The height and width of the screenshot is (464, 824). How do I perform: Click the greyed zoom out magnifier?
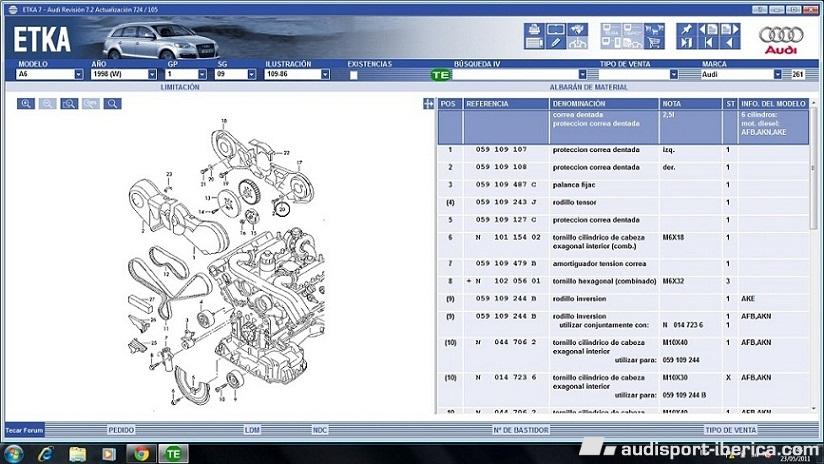[47, 104]
